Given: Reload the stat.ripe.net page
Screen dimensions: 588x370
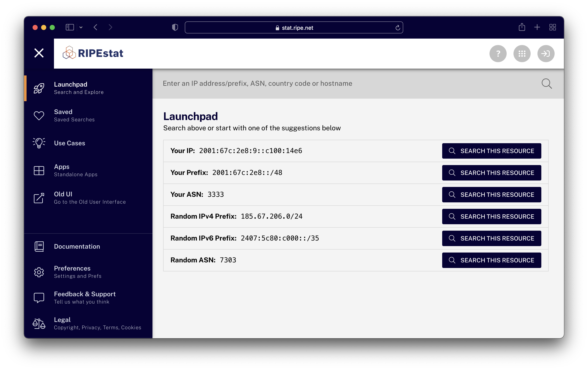Looking at the screenshot, I should pyautogui.click(x=398, y=28).
